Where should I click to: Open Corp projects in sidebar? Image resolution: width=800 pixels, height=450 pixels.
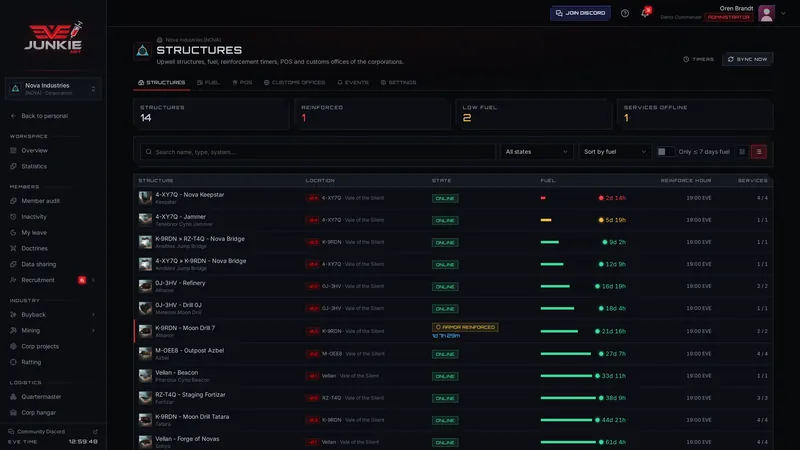pos(40,346)
